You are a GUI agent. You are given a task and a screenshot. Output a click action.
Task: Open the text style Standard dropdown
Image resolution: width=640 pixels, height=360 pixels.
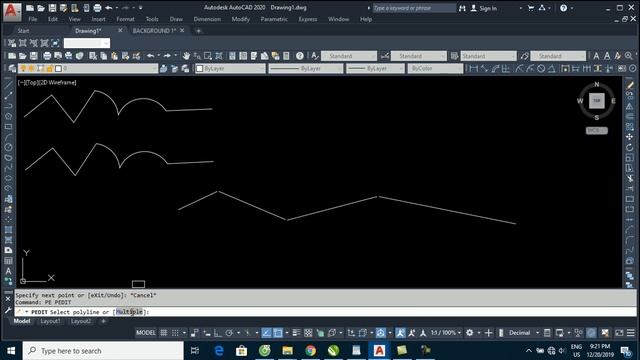point(349,56)
